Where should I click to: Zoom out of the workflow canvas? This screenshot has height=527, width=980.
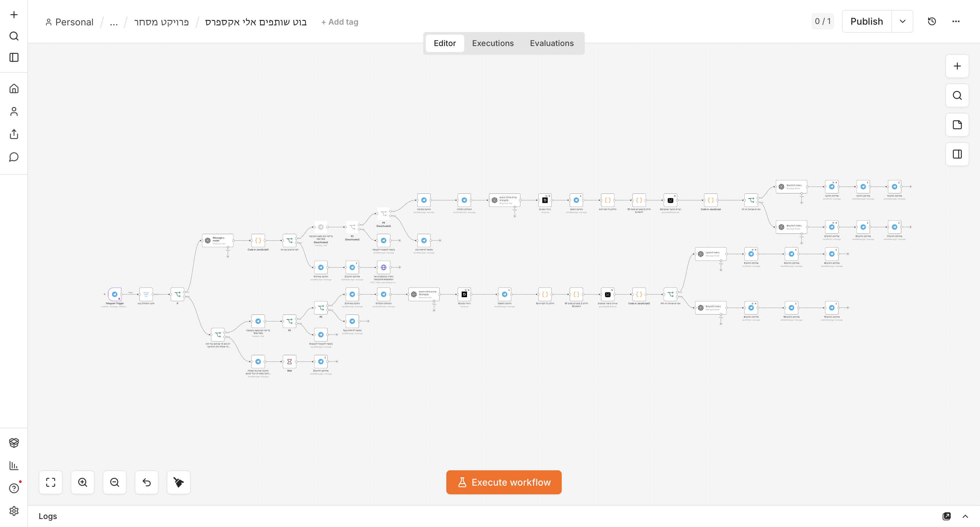click(115, 482)
